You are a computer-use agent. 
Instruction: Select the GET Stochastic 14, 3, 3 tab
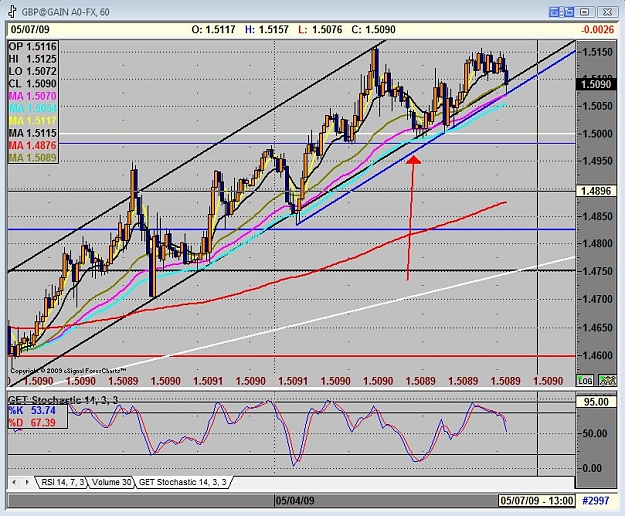(183, 482)
